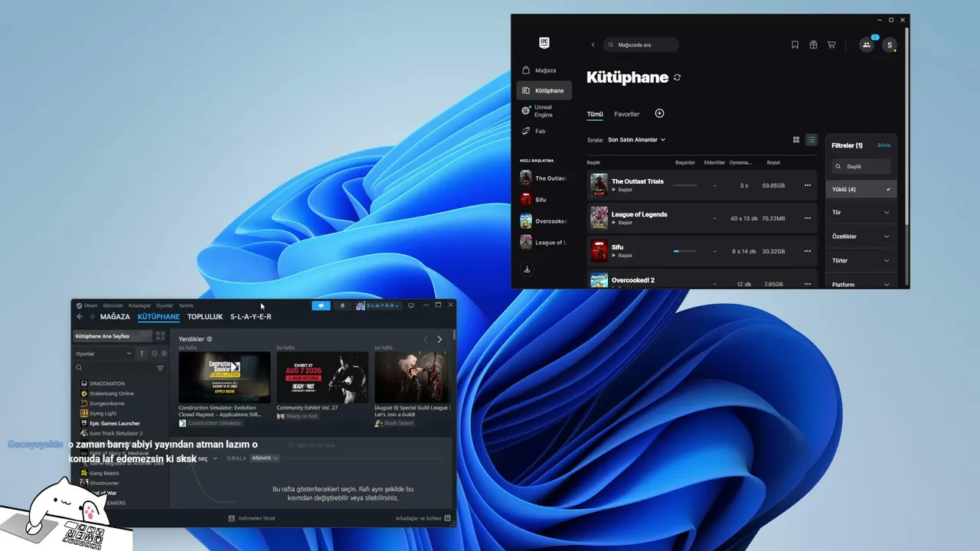Viewport: 980px width, 551px height.
Task: Switch Epic library to list view
Action: [812, 140]
